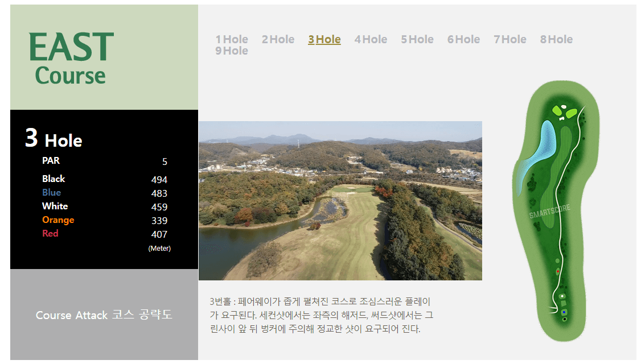Click the EAST Course logo

[x=70, y=57]
